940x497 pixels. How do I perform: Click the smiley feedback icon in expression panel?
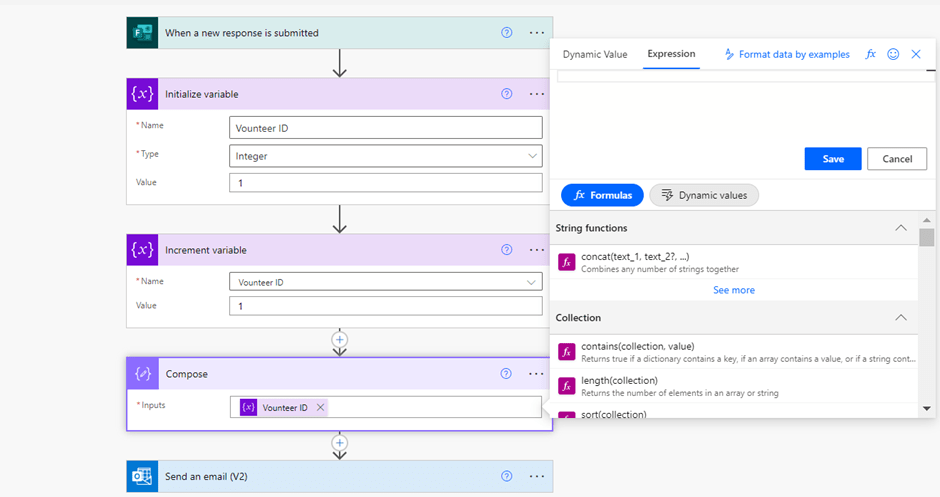(x=893, y=54)
